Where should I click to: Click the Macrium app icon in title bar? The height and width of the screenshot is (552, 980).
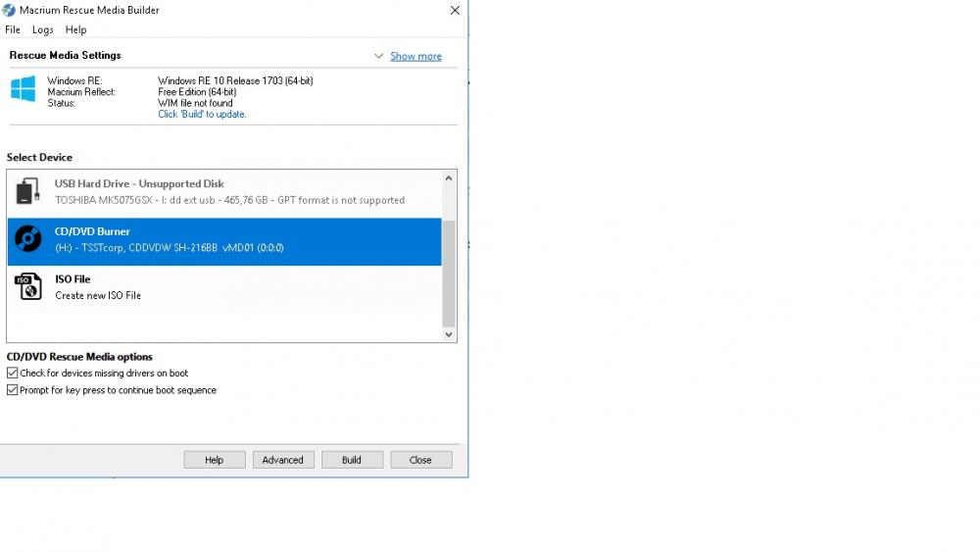[x=10, y=10]
